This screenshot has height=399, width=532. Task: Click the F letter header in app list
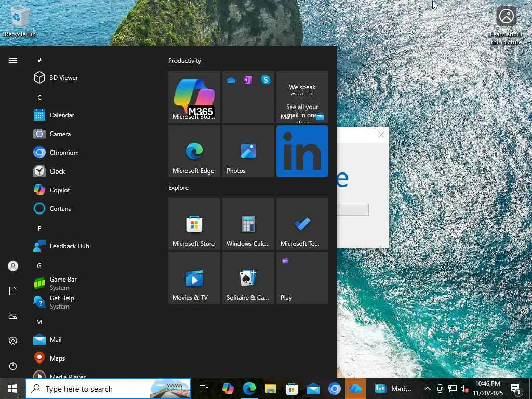39,228
